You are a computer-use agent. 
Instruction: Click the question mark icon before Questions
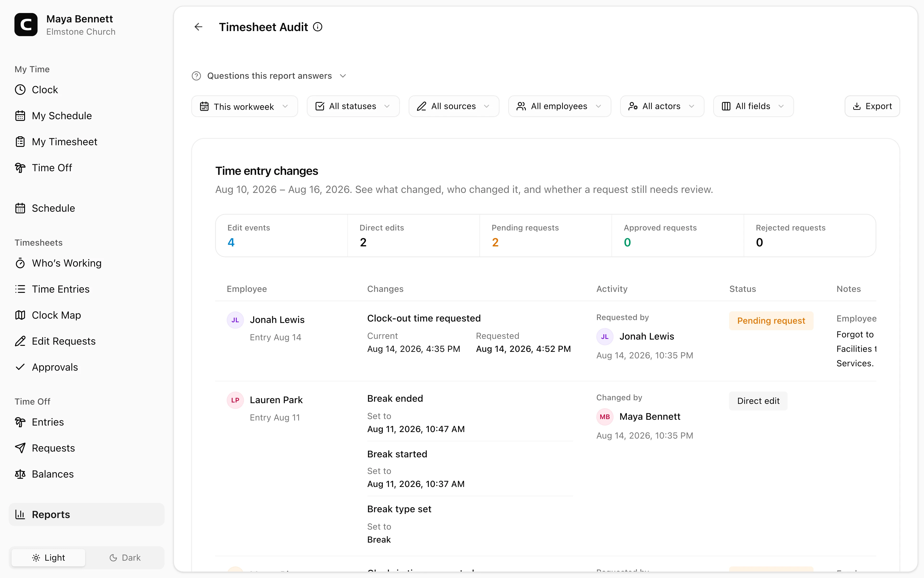coord(196,76)
